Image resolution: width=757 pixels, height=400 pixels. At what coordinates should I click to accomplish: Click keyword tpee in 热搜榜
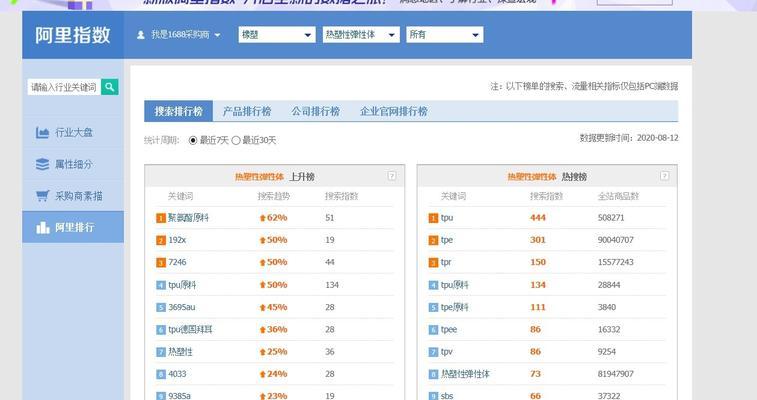449,330
